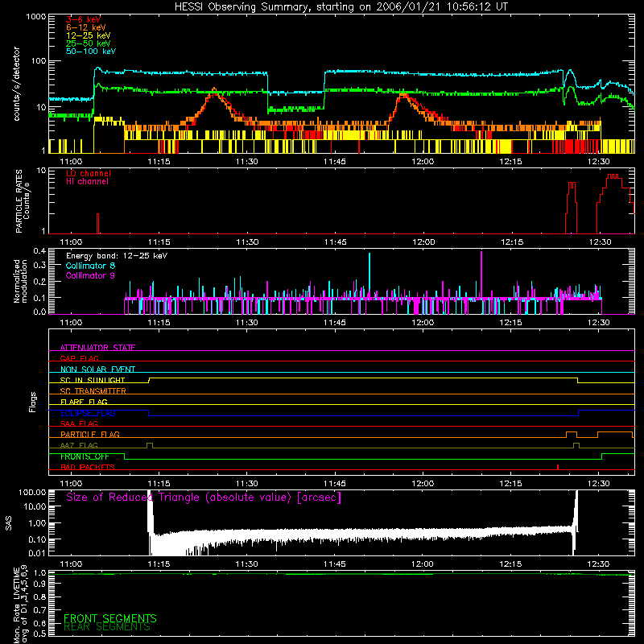Screen dimensions: 644x644
Task: Select the LO channel legend label
Action: coord(89,173)
